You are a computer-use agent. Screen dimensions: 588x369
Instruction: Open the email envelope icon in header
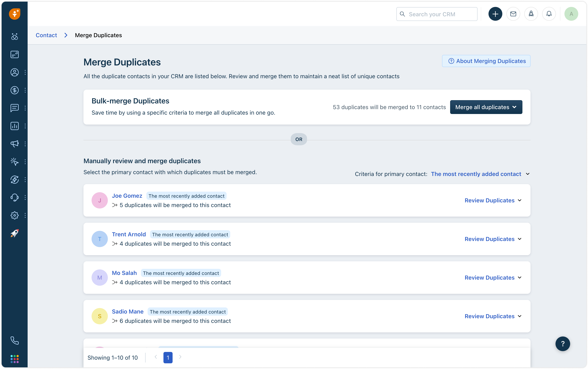(x=513, y=14)
